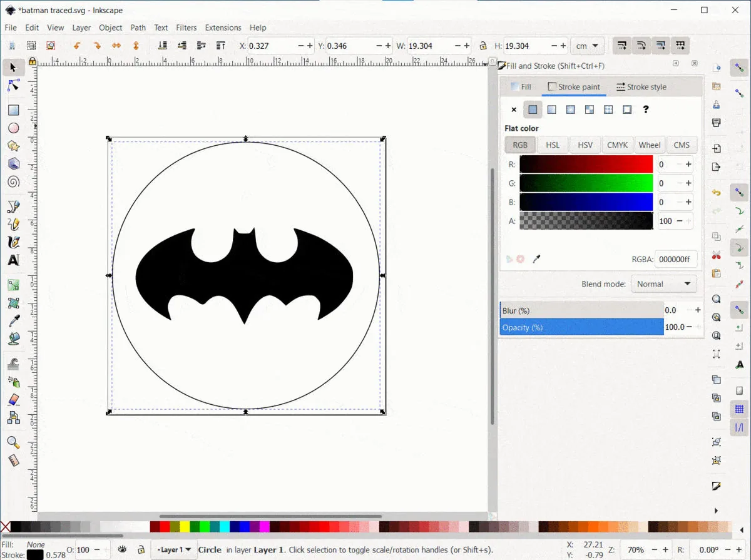Select the Ellipse tool

[13, 128]
